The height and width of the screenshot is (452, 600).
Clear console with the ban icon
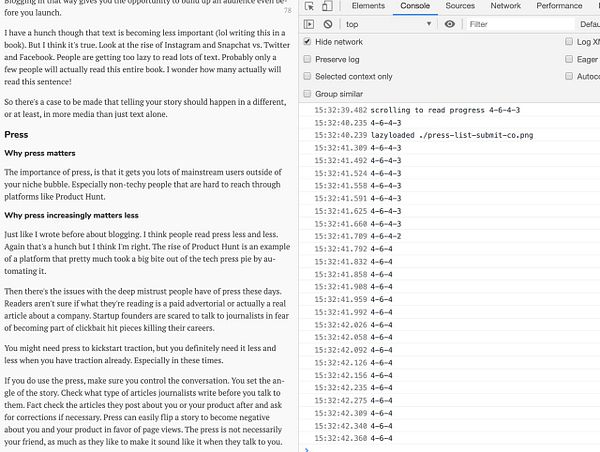[x=328, y=24]
